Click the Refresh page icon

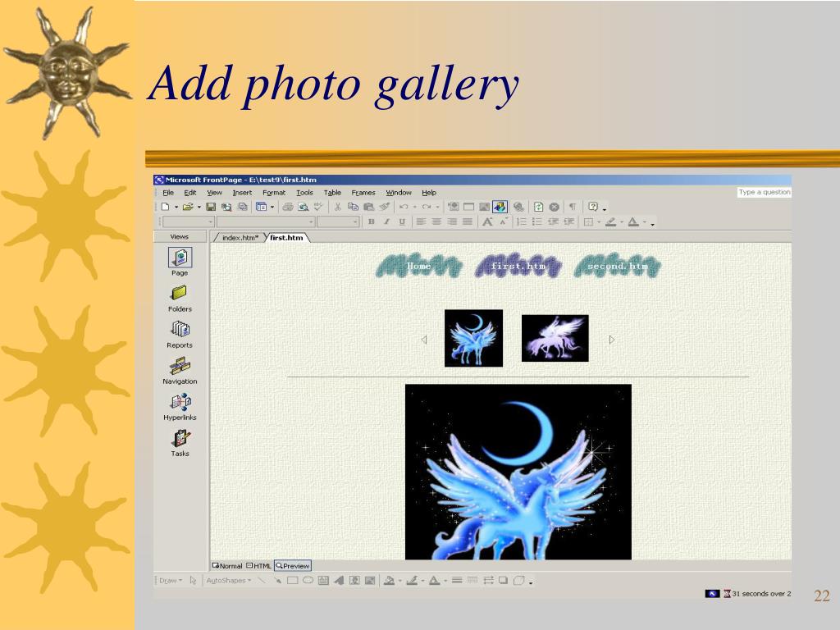[538, 207]
